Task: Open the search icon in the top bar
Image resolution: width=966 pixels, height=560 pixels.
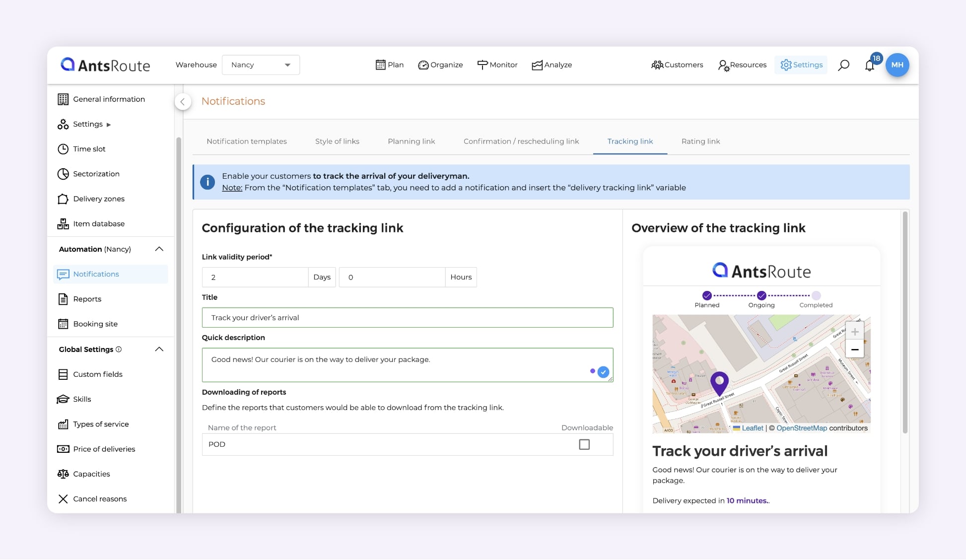Action: pos(843,65)
